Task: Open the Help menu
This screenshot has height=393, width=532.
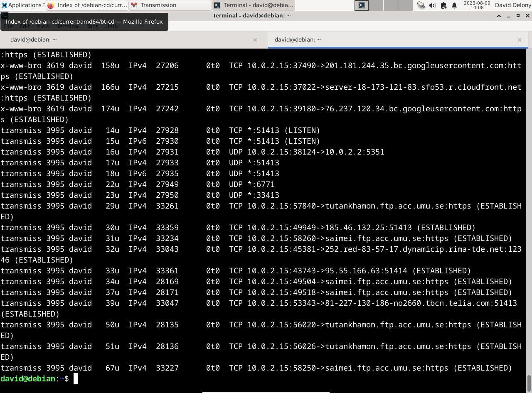Action: click(111, 26)
